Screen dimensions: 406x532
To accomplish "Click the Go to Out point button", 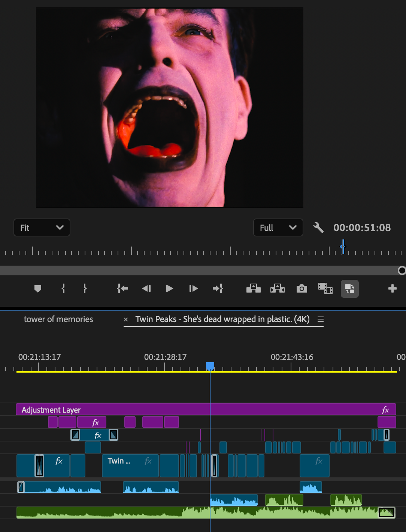I will pyautogui.click(x=218, y=288).
